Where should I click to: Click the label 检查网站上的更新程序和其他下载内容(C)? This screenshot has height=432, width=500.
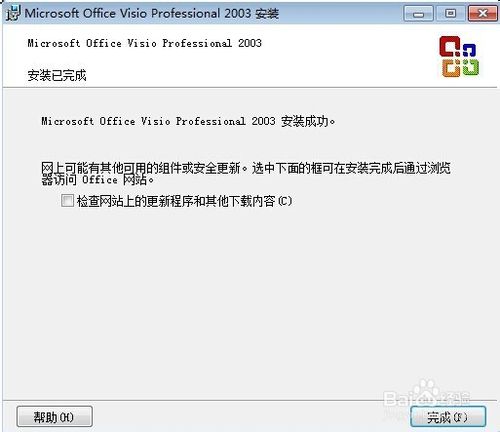[x=184, y=201]
